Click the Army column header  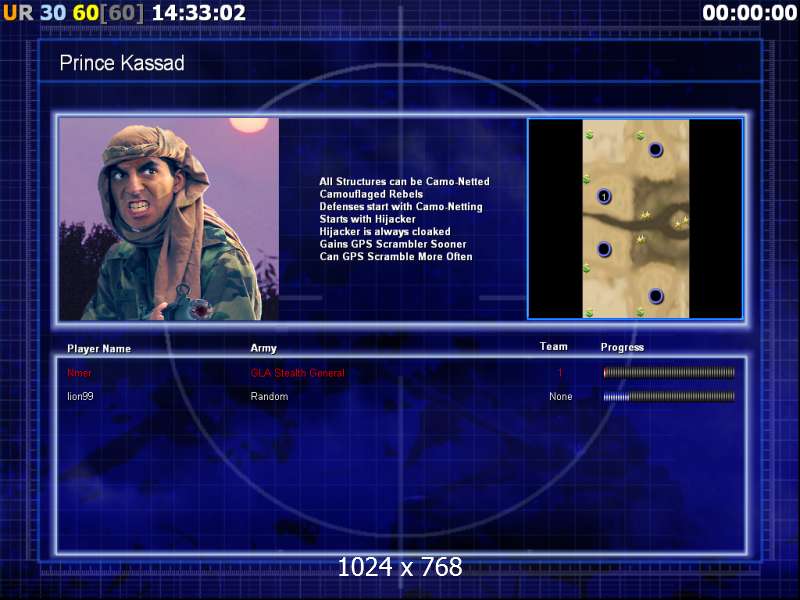tap(263, 349)
